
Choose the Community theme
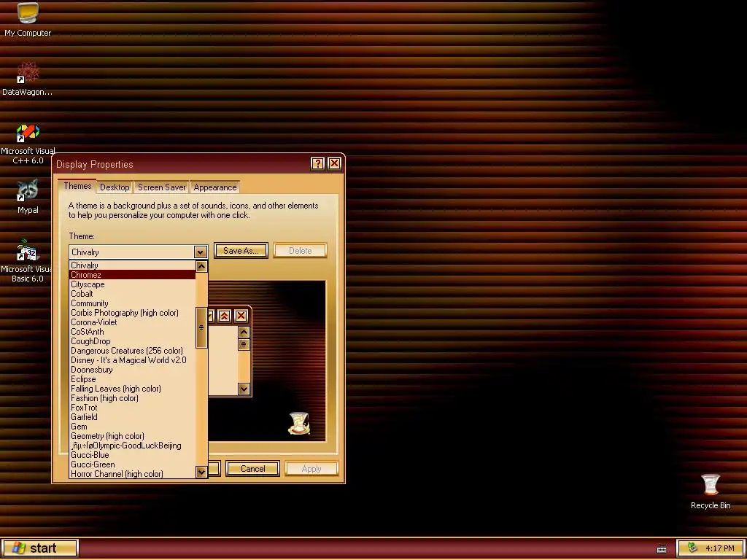(x=133, y=303)
